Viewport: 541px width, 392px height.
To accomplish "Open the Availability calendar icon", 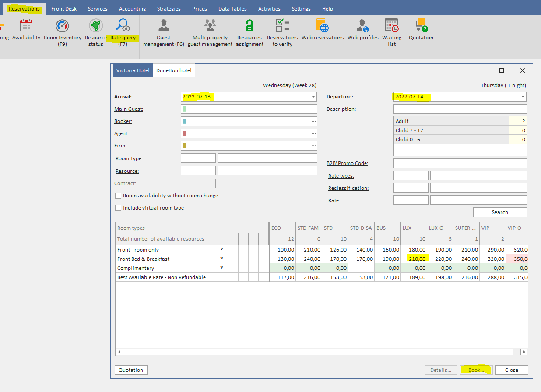I will tap(26, 30).
